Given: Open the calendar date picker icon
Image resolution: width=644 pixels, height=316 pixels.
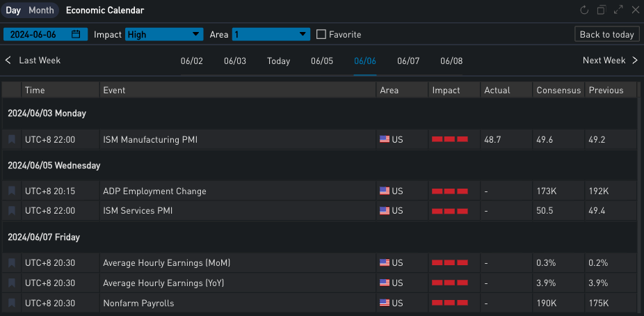Looking at the screenshot, I should pos(76,34).
